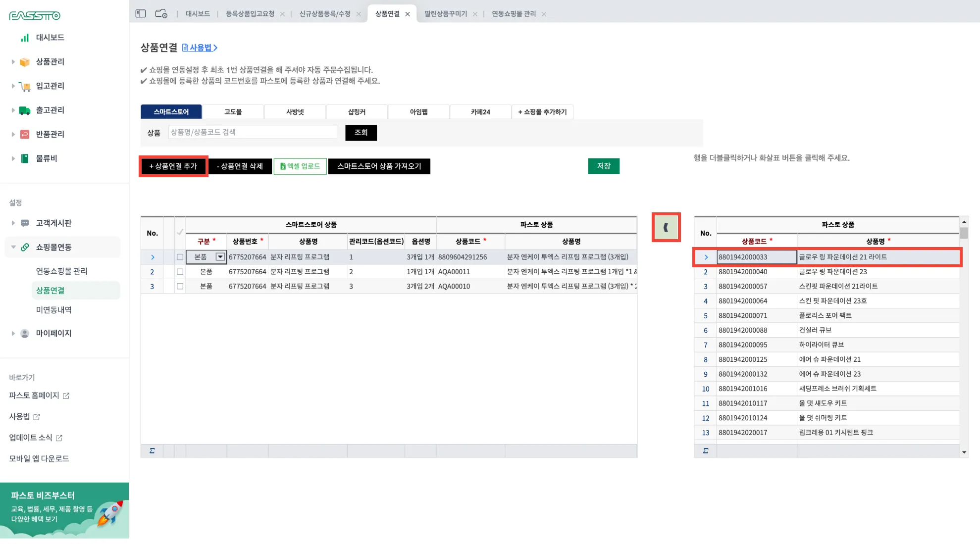Click the 마이페이지 user avatar icon
Viewport: 980px width, 544px height.
[x=24, y=334]
